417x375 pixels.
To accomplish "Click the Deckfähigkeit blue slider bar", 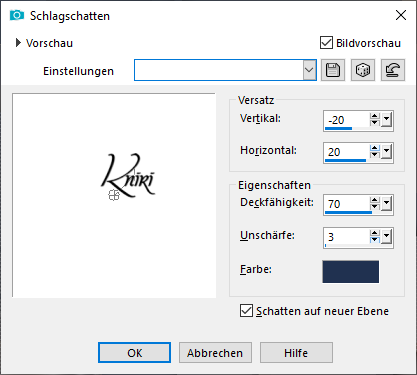I will [348, 212].
